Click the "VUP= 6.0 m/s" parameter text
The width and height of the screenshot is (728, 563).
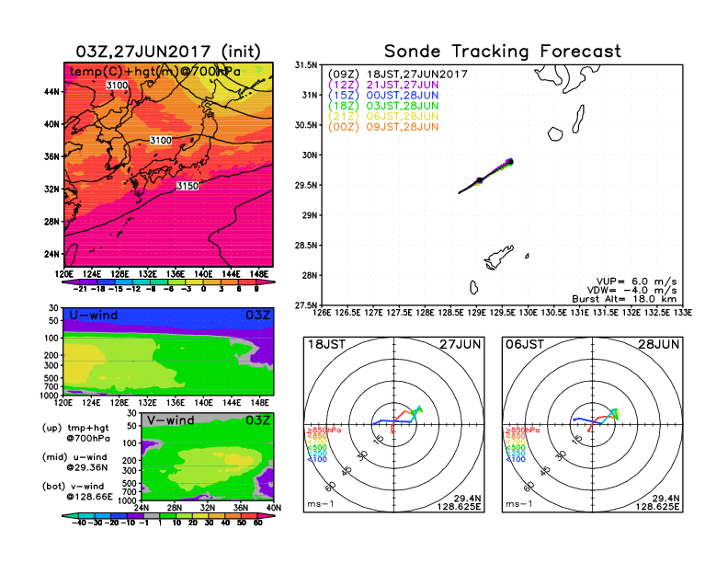pos(636,281)
